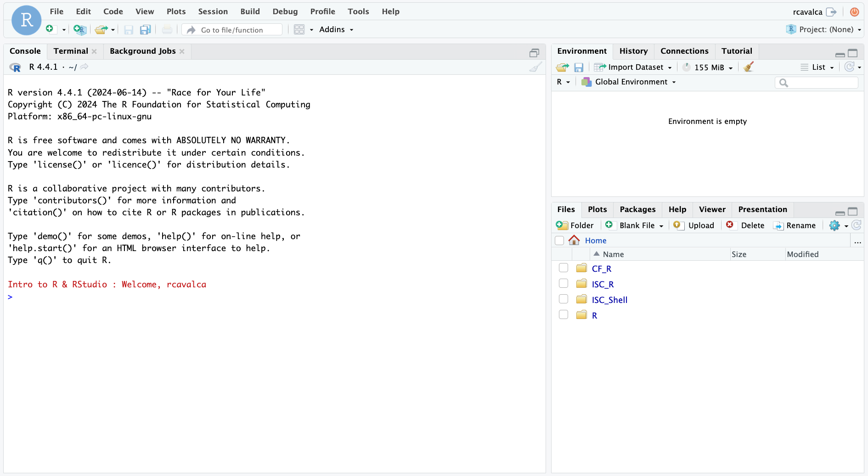
Task: Click the view working directory arrow icon
Action: (84, 67)
